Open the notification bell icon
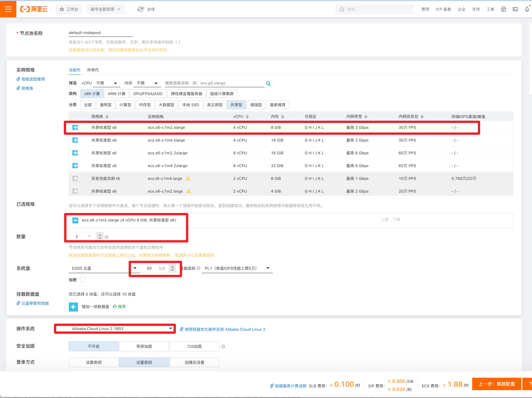 tap(527, 9)
